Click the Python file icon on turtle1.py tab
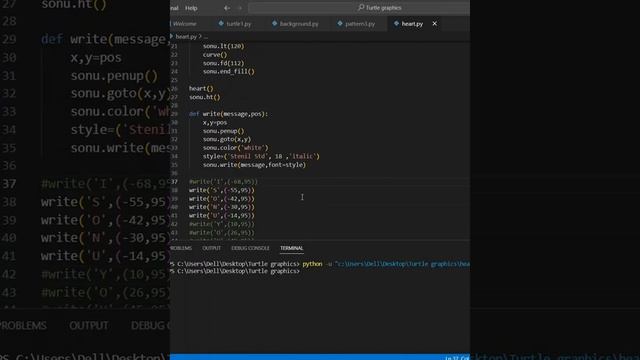Screen dimensions: 640x360 [x=221, y=24]
